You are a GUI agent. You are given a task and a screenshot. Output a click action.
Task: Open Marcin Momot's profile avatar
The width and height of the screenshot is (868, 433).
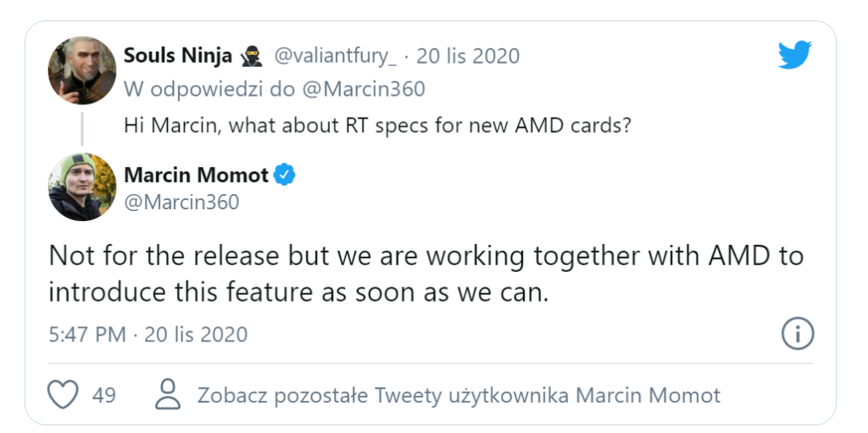pyautogui.click(x=82, y=186)
